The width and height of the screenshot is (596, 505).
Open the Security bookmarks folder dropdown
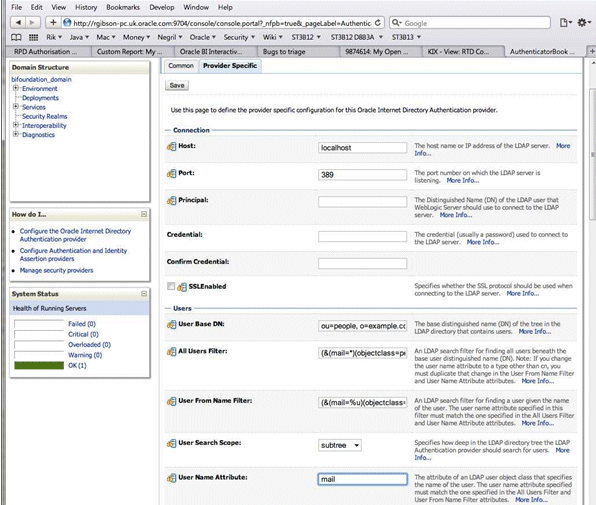click(239, 37)
